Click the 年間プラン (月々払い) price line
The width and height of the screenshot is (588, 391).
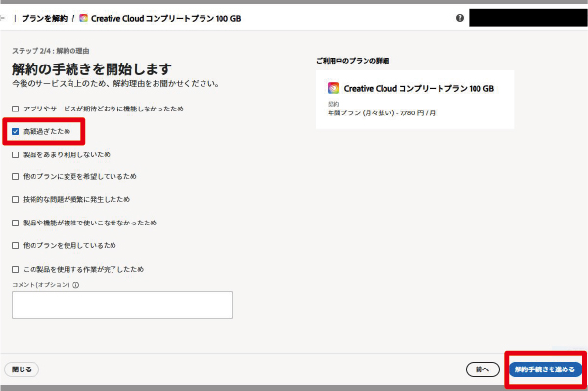click(x=382, y=113)
